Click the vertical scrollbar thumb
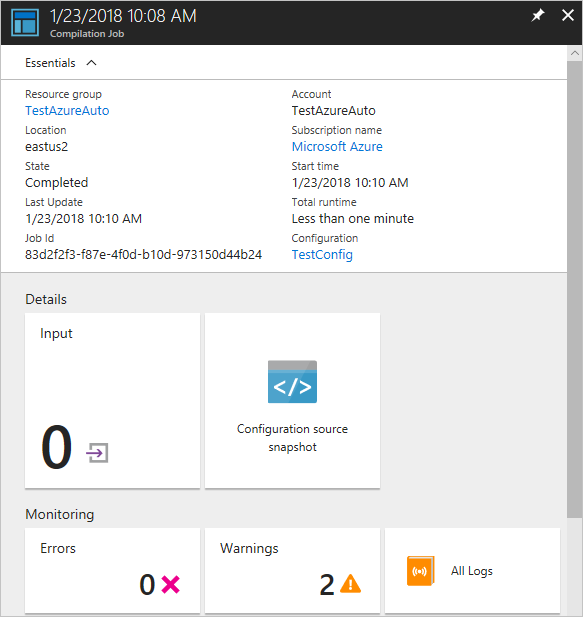The width and height of the screenshot is (583, 617). pyautogui.click(x=575, y=289)
